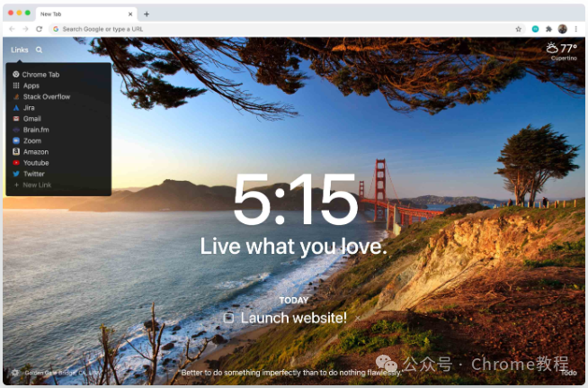588x388 pixels.
Task: Click the Golden Gate Bridge photo credit
Action: pyautogui.click(x=63, y=373)
